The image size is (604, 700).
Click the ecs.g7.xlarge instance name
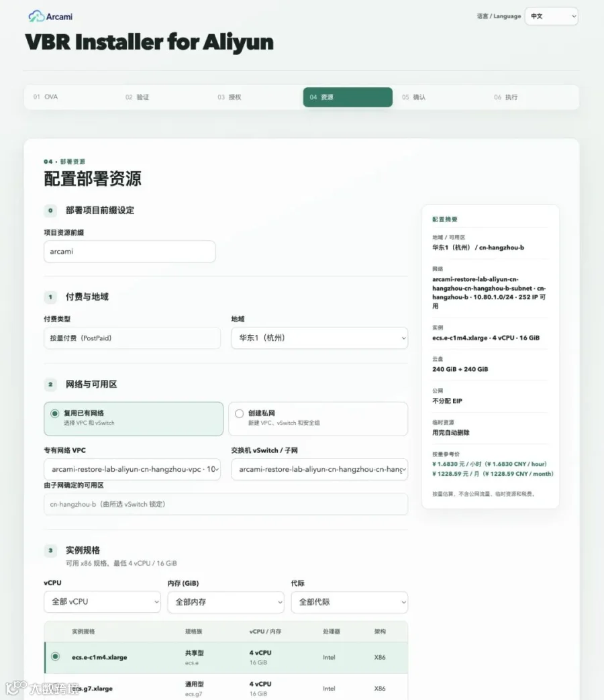pyautogui.click(x=92, y=689)
